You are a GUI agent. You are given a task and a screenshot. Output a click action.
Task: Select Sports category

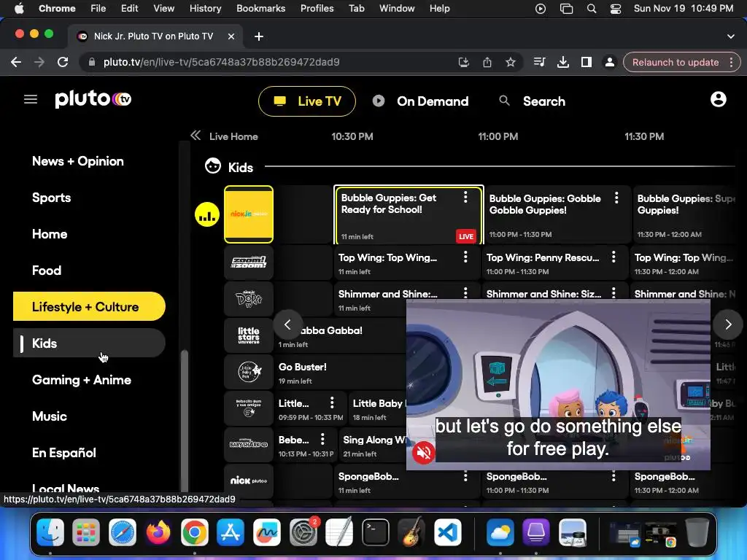click(52, 198)
